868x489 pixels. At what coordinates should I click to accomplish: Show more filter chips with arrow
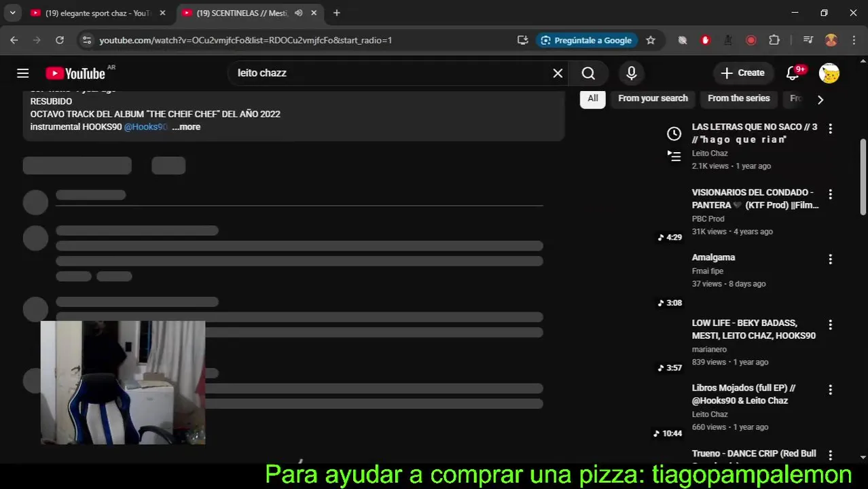[820, 99]
